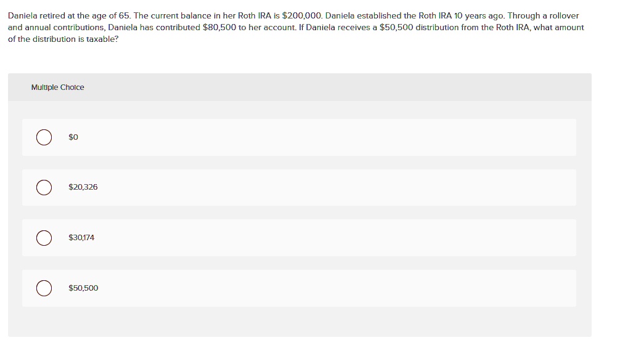Choose the $20,326 radio button
Screen dimensions: 620x364
(x=44, y=187)
